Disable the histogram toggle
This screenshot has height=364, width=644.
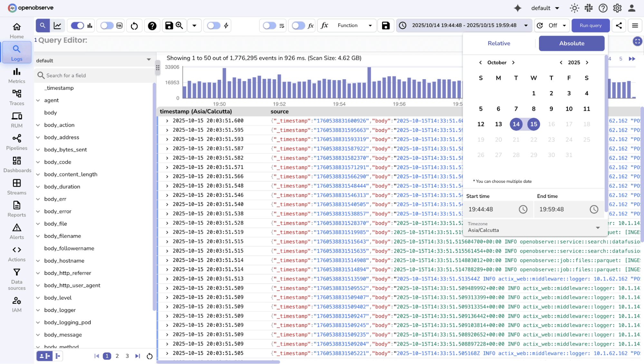(77, 25)
